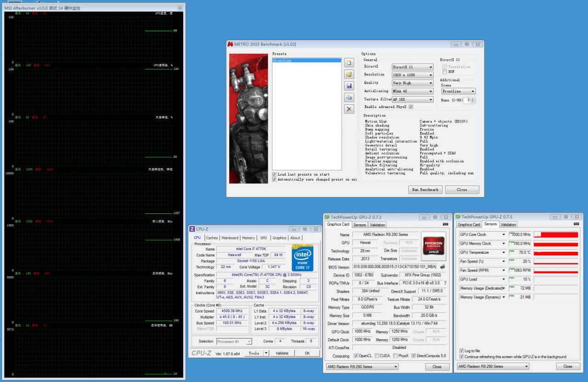Switch to Caches tab in CPU-Z
The height and width of the screenshot is (382, 588).
pos(212,238)
